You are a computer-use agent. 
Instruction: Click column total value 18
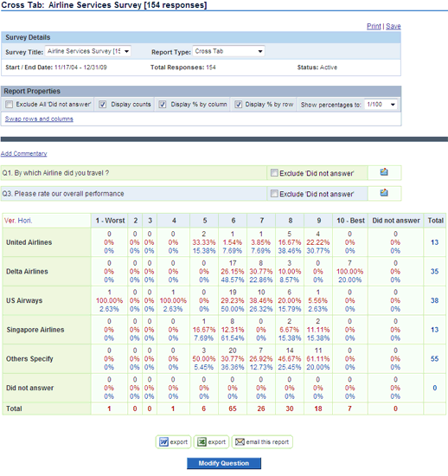click(x=318, y=408)
